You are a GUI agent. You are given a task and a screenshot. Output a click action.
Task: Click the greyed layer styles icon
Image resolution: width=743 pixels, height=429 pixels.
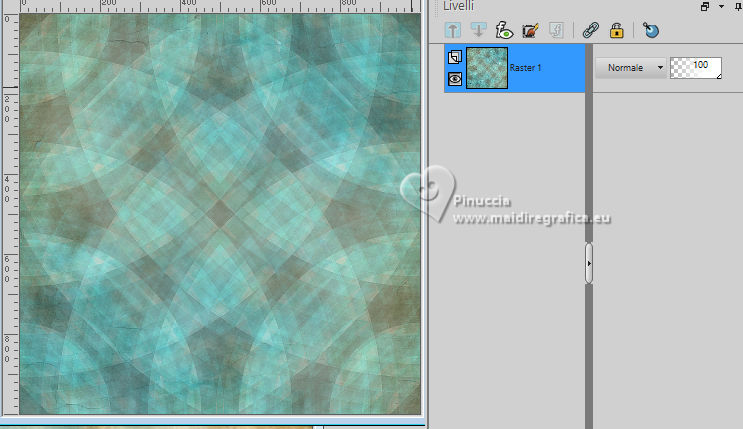[x=556, y=30]
